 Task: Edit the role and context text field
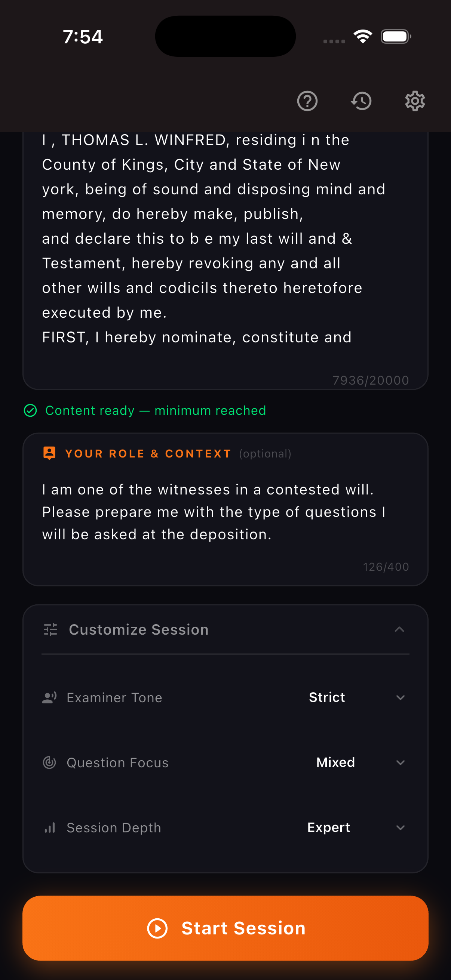pyautogui.click(x=224, y=512)
